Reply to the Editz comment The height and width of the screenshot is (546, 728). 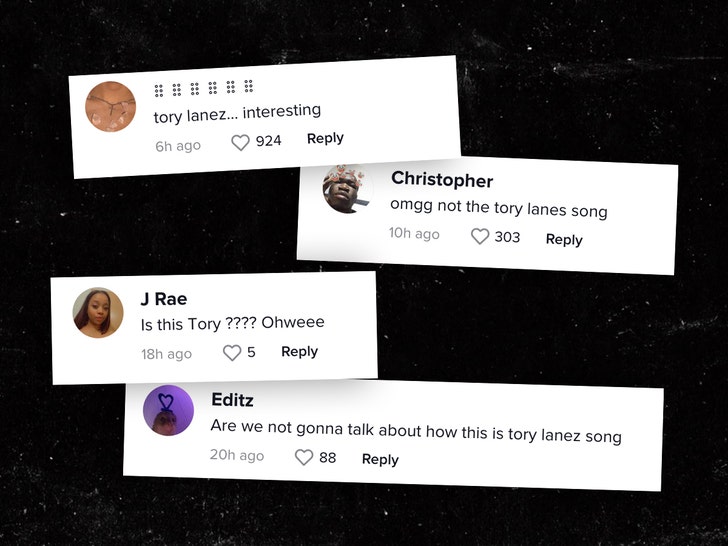coord(380,459)
